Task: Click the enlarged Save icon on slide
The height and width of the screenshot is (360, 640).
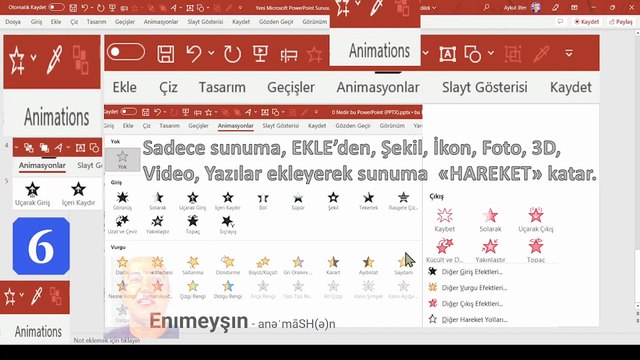Action: coord(166,53)
